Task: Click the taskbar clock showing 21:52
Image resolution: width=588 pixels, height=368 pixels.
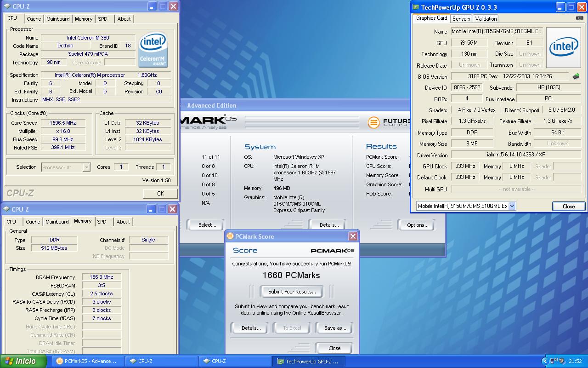Action: coord(575,362)
